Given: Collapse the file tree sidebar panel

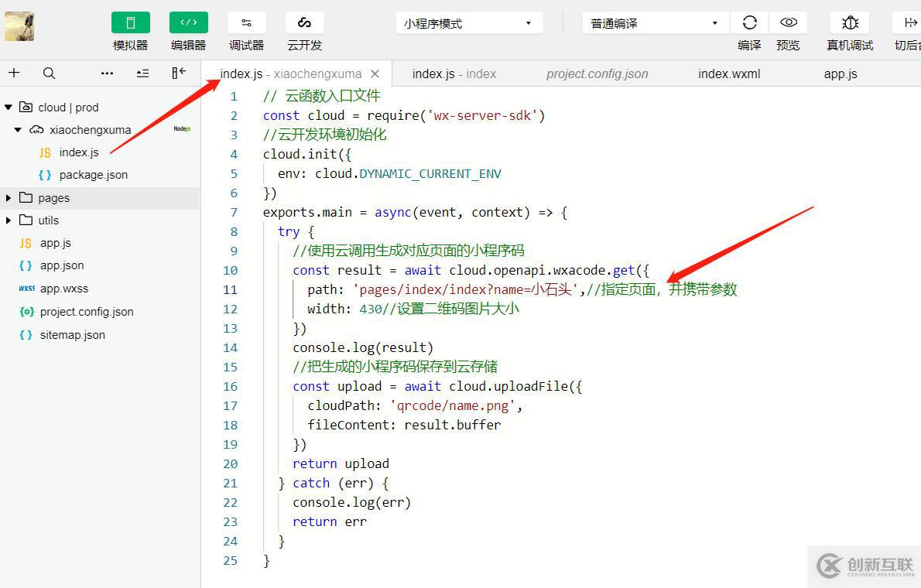Looking at the screenshot, I should pos(179,73).
